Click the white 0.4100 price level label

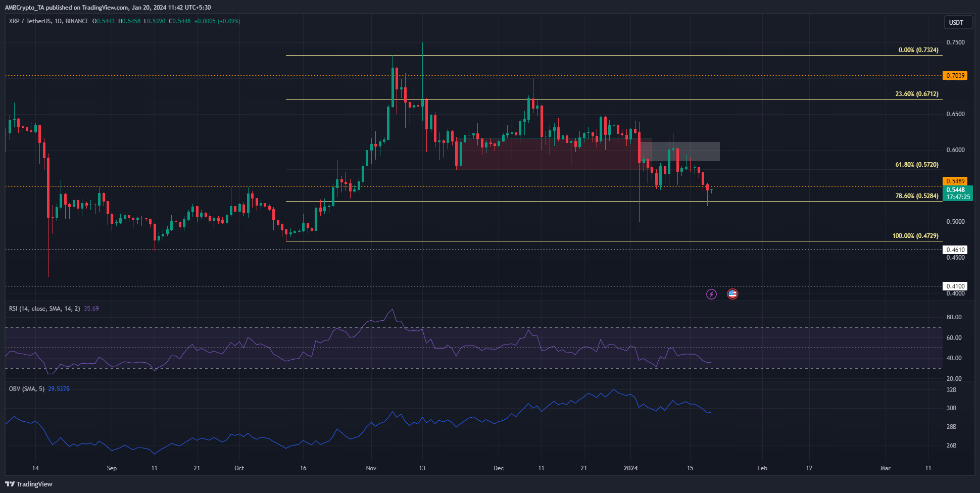(955, 286)
